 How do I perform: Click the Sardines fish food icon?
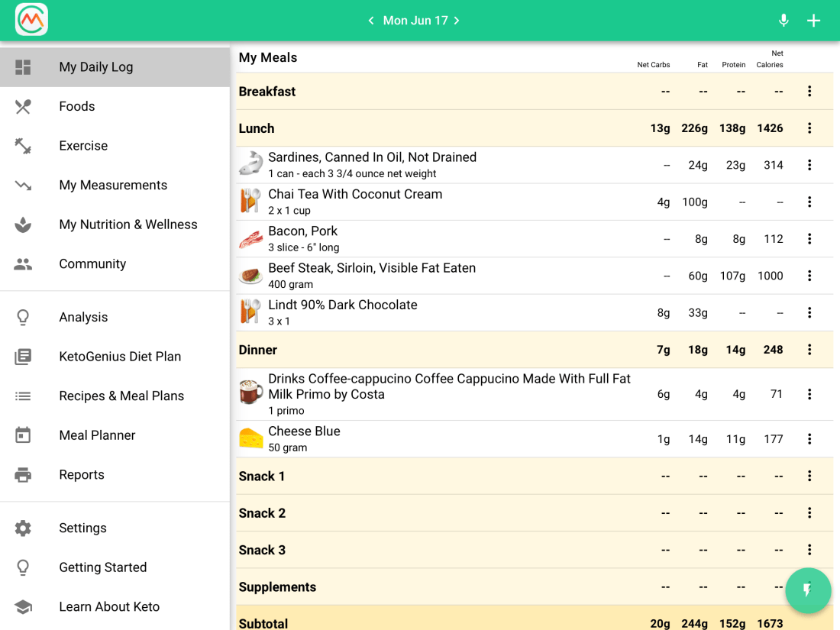pyautogui.click(x=250, y=165)
